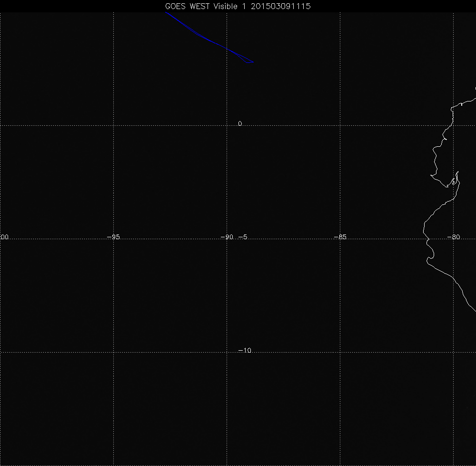Select the -5 latitude and -85 longitude intersection
This screenshot has width=476, height=466.
tap(340, 239)
